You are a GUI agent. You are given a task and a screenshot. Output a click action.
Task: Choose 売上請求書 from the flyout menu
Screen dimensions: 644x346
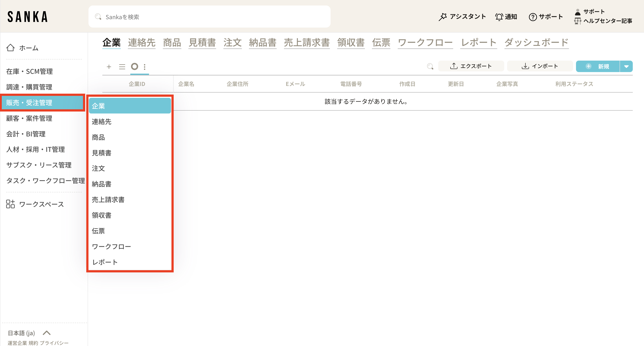tap(108, 199)
